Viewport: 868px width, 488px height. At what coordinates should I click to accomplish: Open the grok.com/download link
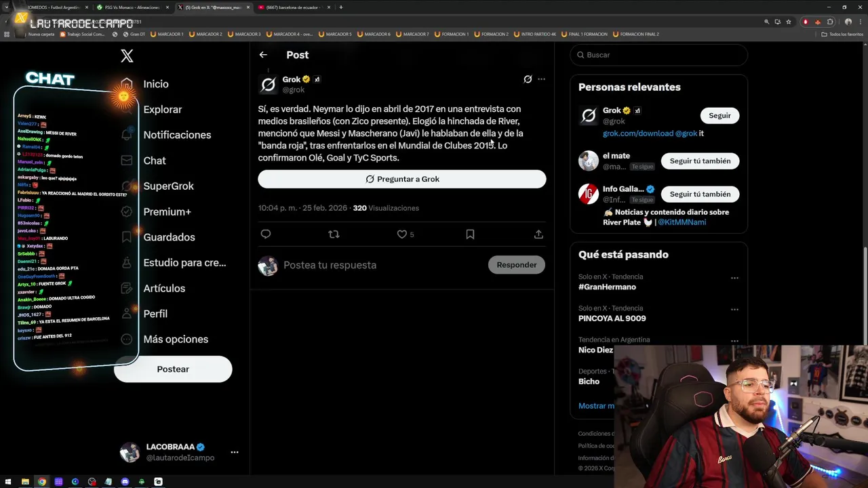coord(638,134)
